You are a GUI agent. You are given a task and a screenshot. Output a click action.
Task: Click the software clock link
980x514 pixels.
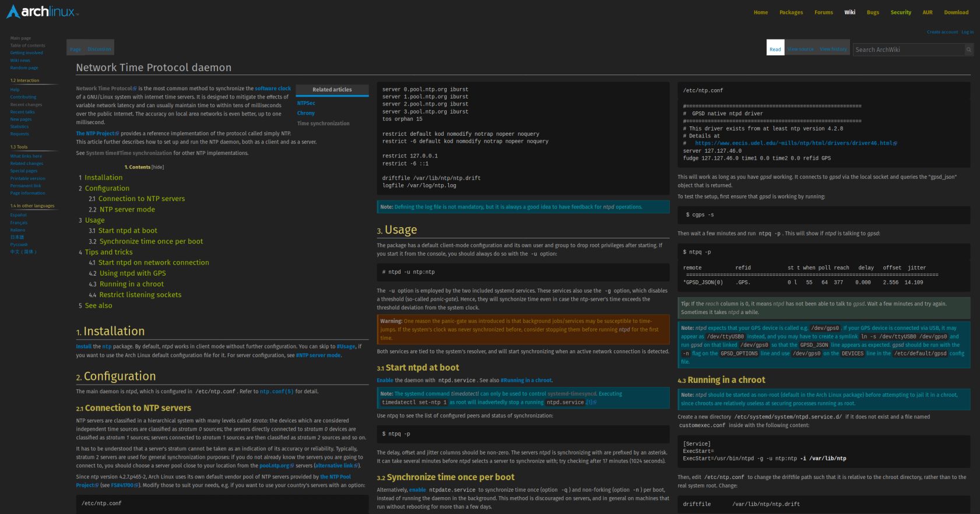point(273,89)
